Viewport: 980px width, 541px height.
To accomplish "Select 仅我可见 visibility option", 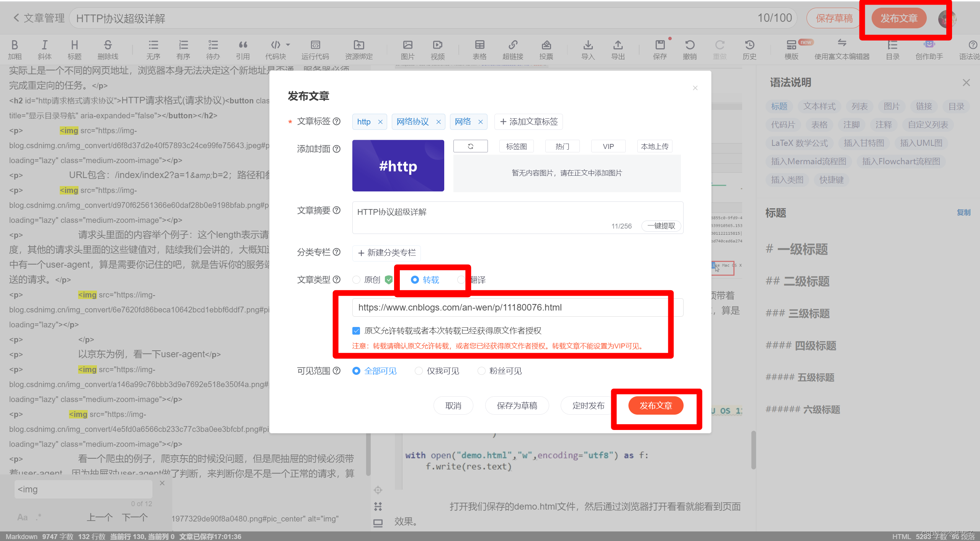I will [419, 371].
